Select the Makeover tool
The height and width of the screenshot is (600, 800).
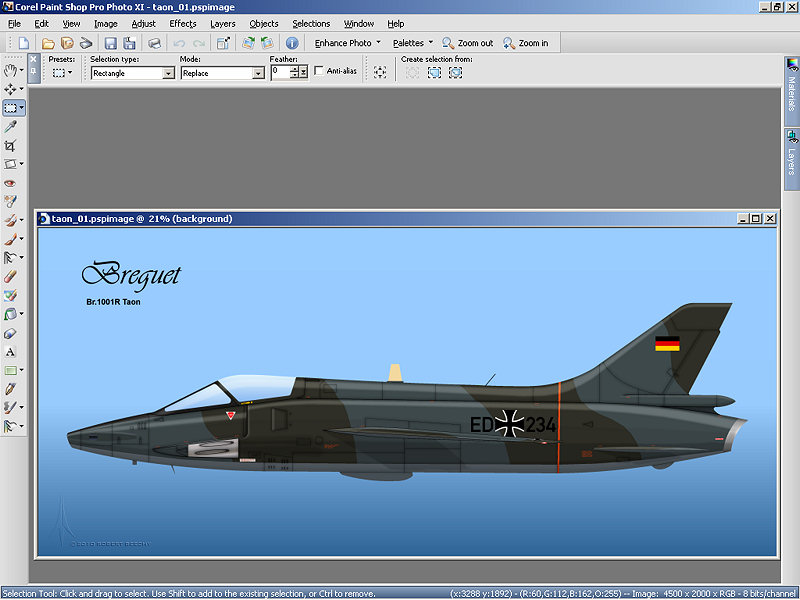coord(10,202)
